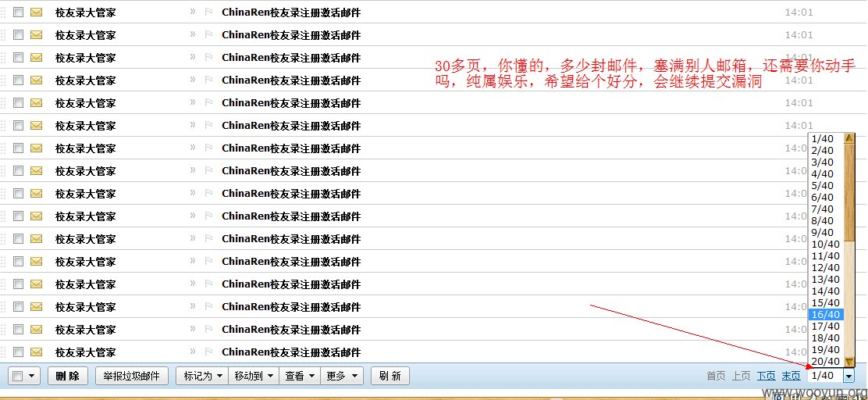Screen dimensions: 868x400
Task: Toggle the page selector's dropdown arrow button
Action: tap(848, 377)
